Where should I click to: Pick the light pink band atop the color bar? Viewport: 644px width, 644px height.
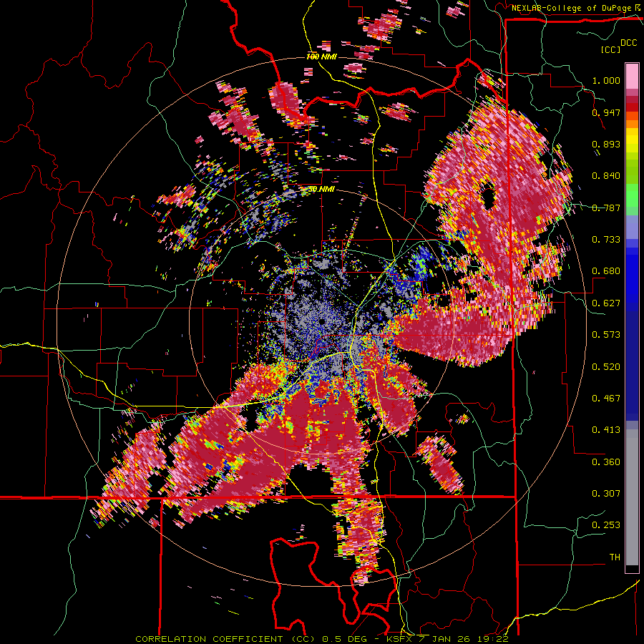(x=632, y=76)
